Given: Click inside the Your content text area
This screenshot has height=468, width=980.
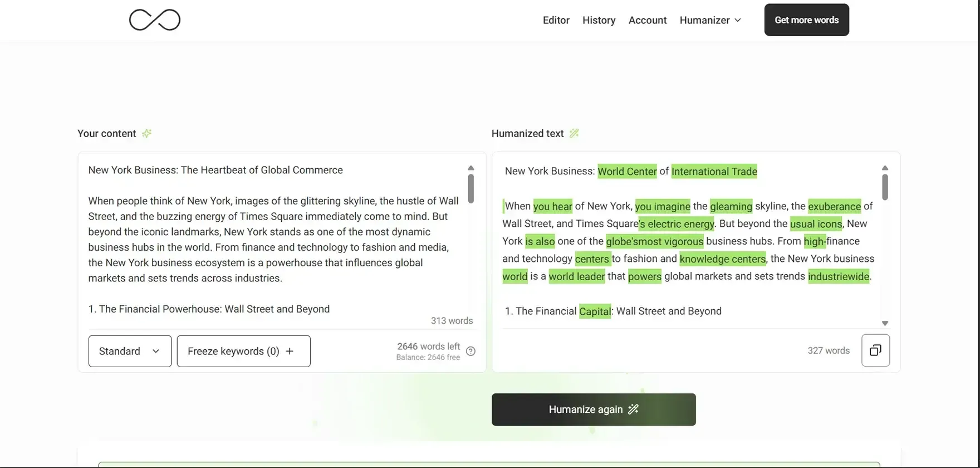Looking at the screenshot, I should click(273, 240).
